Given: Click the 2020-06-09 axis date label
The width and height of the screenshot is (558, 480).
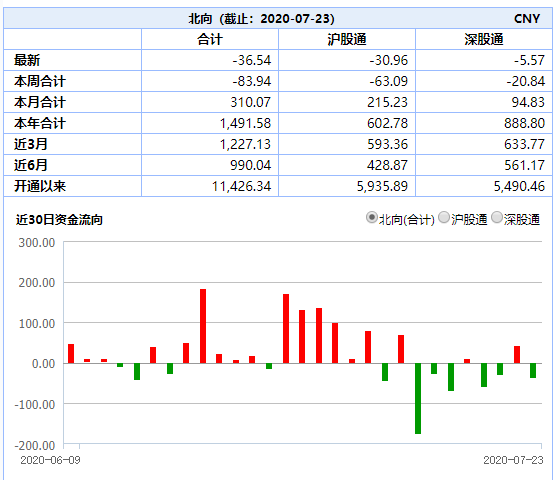Looking at the screenshot, I should pyautogui.click(x=50, y=460).
